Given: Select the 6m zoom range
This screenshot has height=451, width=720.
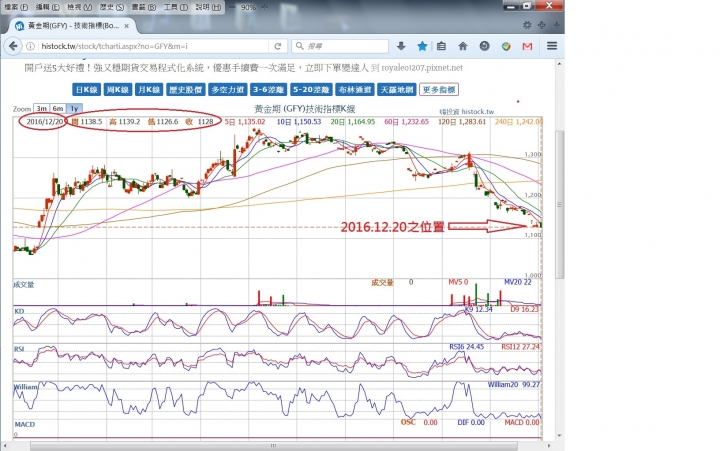Looking at the screenshot, I should pos(58,108).
